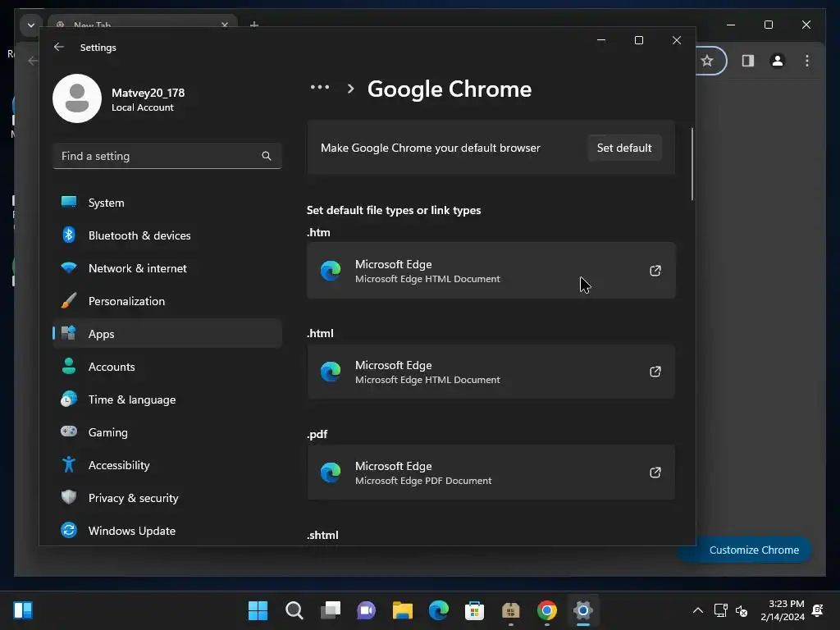Show hidden system tray icons
This screenshot has width=840, height=630.
(697, 610)
